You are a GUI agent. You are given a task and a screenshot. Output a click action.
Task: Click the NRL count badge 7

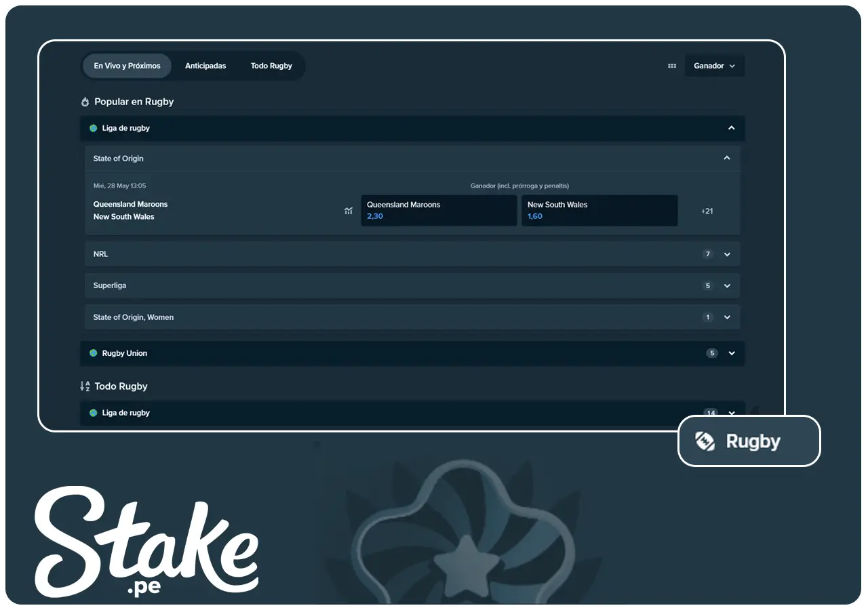click(708, 254)
